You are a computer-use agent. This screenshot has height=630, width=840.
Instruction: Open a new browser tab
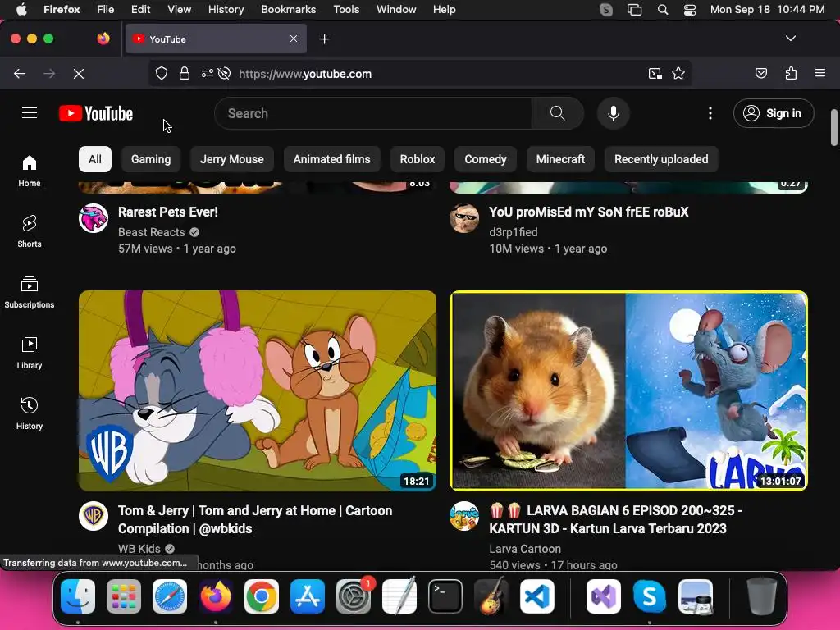(x=324, y=39)
